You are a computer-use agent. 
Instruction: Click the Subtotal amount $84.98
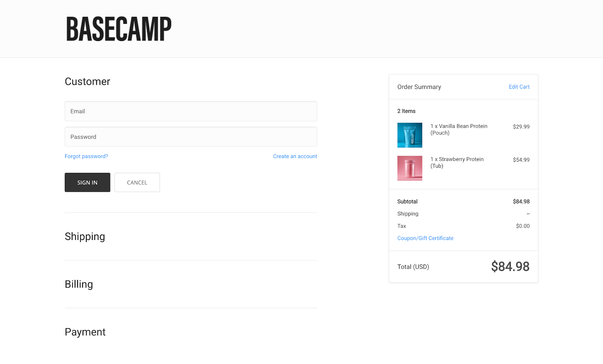pyautogui.click(x=521, y=201)
